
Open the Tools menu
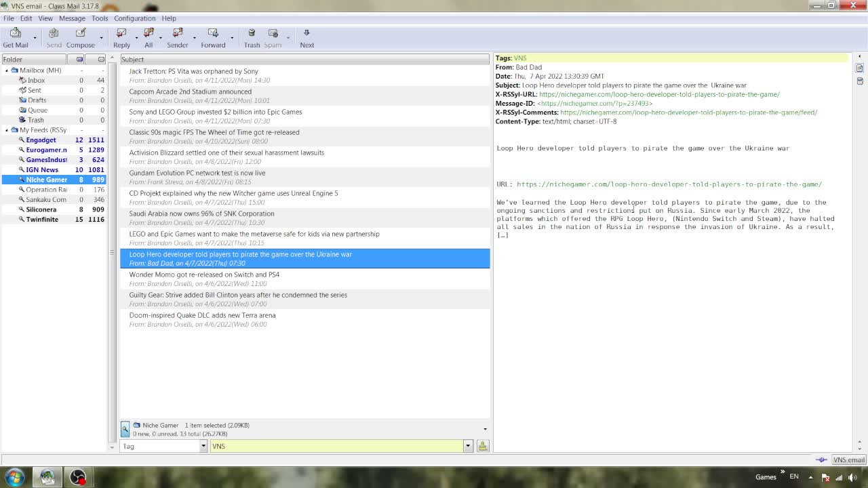click(x=100, y=18)
